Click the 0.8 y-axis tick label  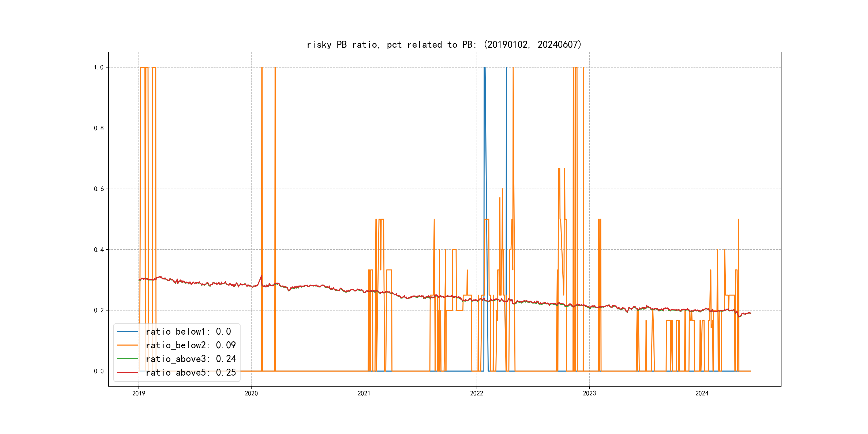coord(98,128)
